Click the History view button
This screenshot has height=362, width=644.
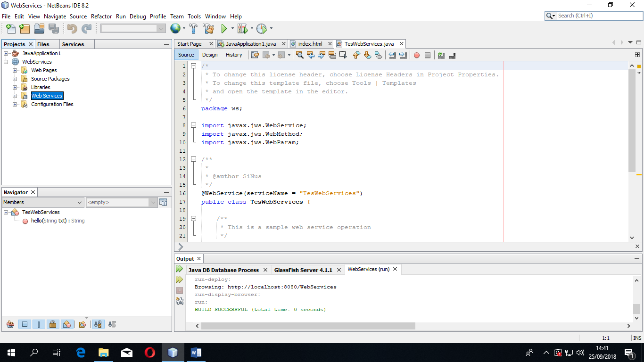234,55
